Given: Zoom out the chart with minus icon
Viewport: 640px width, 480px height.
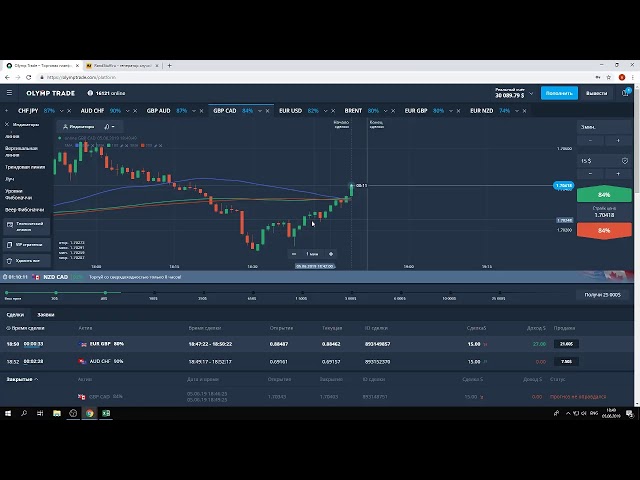Looking at the screenshot, I should pos(293,254).
